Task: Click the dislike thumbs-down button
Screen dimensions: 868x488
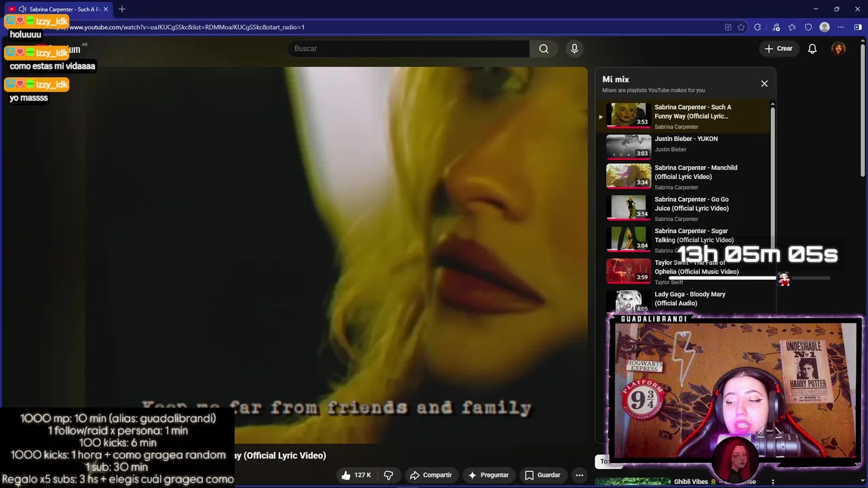Action: point(389,475)
